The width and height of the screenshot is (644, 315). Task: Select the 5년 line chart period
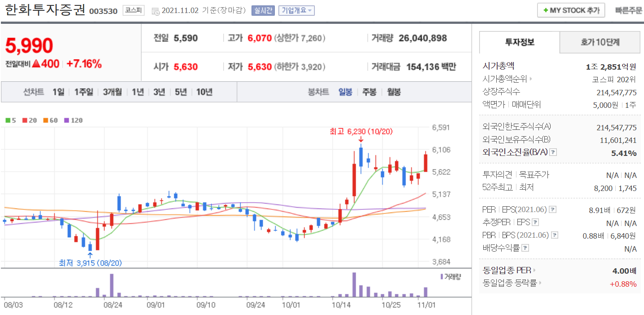tap(181, 92)
